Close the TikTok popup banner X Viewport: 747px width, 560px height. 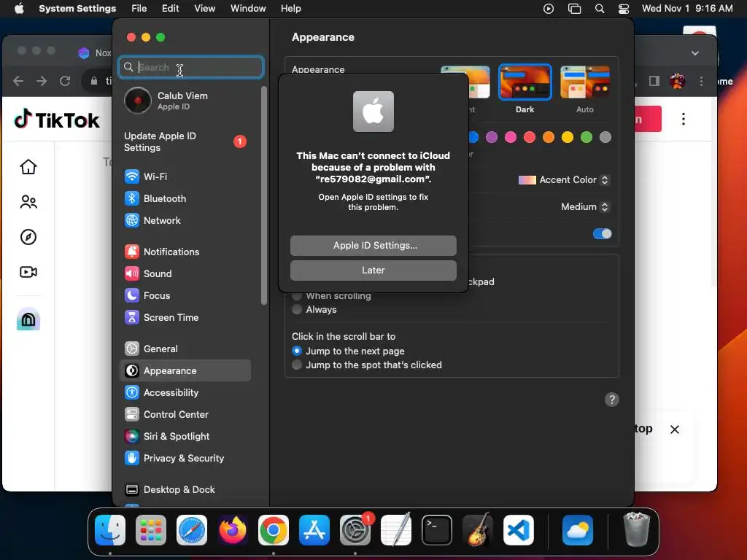(675, 429)
